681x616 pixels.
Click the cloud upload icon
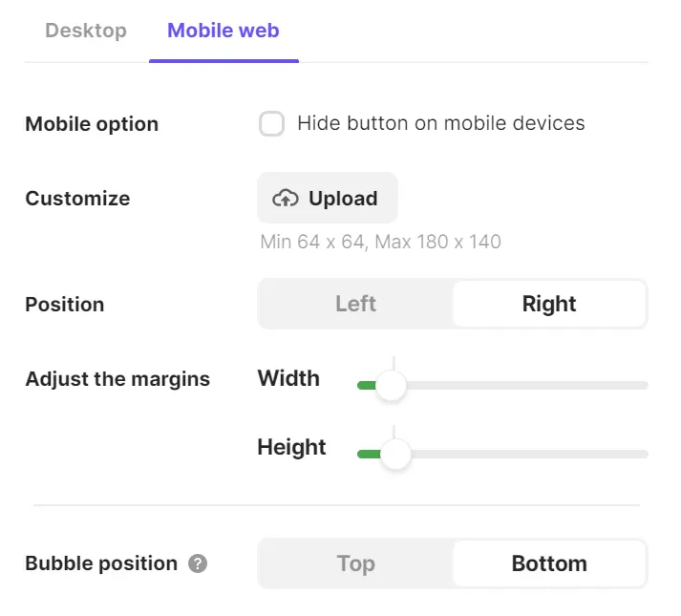285,199
